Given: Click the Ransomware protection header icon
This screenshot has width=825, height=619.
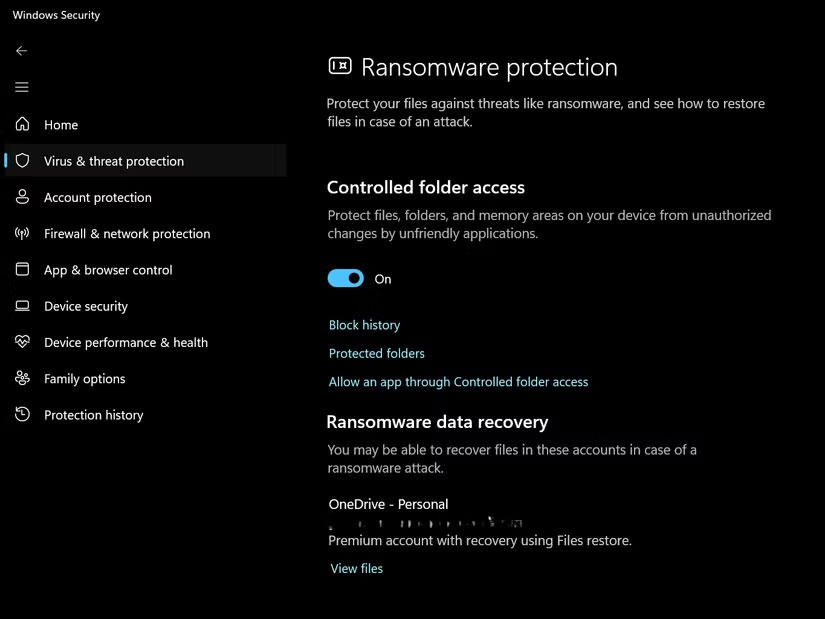Looking at the screenshot, I should [339, 65].
